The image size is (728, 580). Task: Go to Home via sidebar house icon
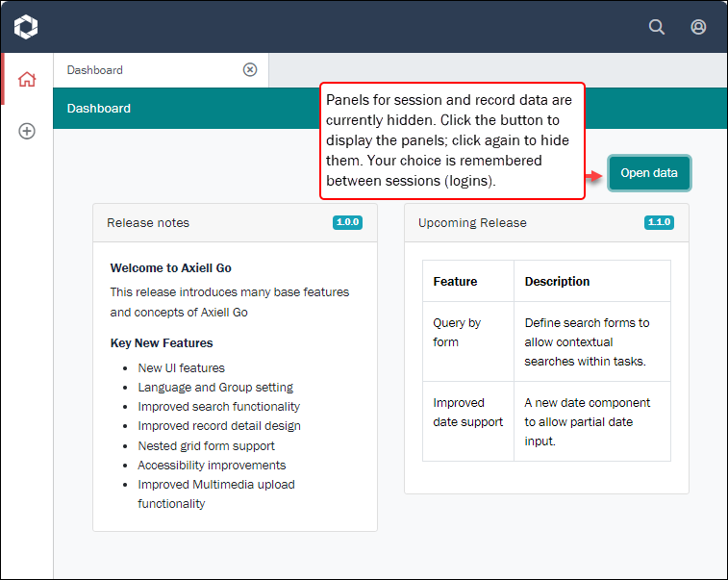27,79
